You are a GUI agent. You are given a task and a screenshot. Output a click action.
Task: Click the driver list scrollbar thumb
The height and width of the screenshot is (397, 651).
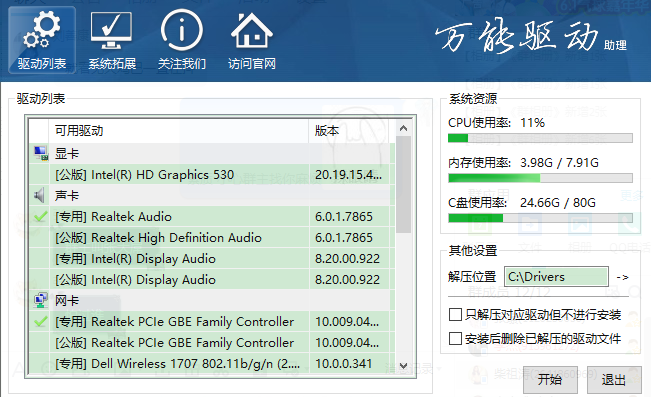pyautogui.click(x=403, y=184)
